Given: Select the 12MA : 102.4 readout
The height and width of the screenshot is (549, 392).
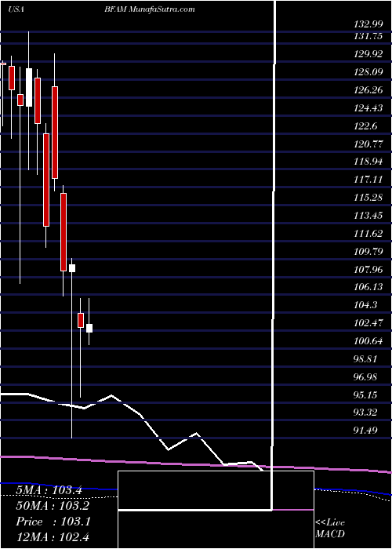Looking at the screenshot, I should click(53, 537).
